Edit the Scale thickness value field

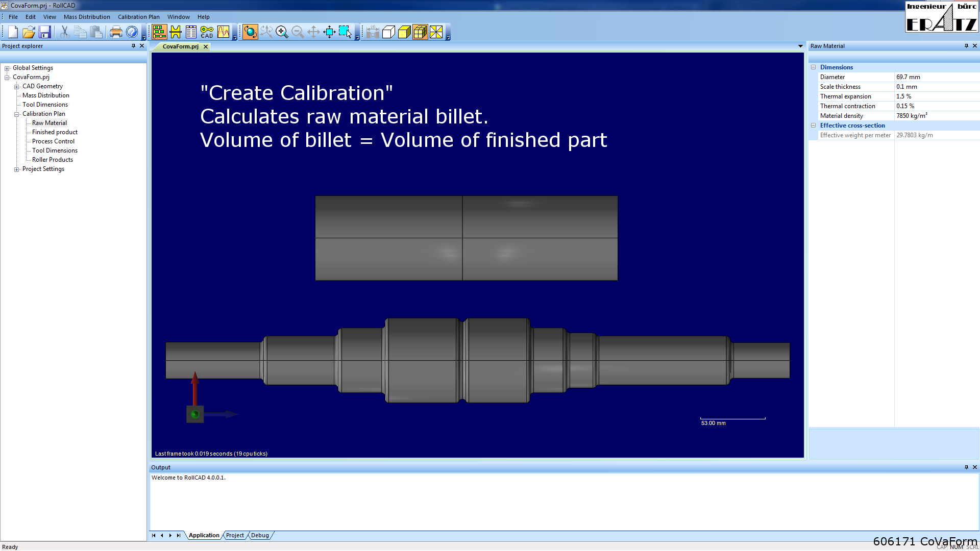(x=937, y=87)
